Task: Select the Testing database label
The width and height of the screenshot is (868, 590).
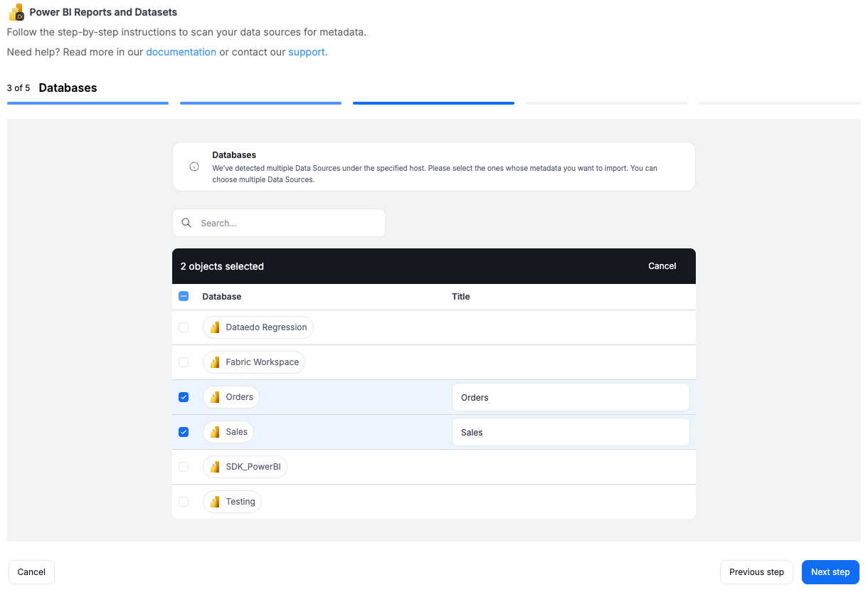Action: tap(240, 502)
